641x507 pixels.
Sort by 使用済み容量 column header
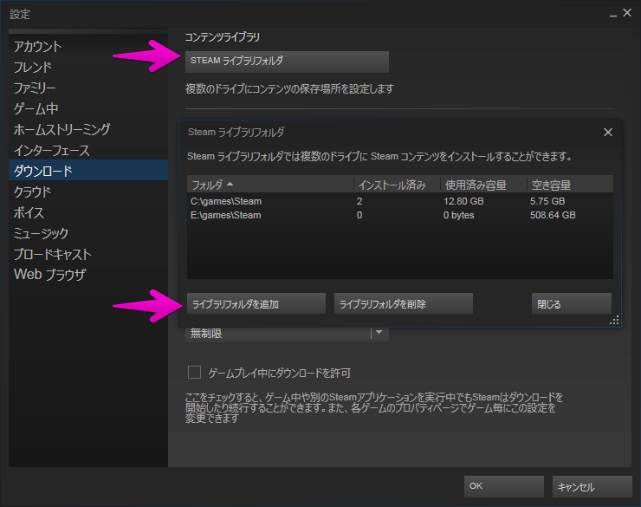[483, 184]
